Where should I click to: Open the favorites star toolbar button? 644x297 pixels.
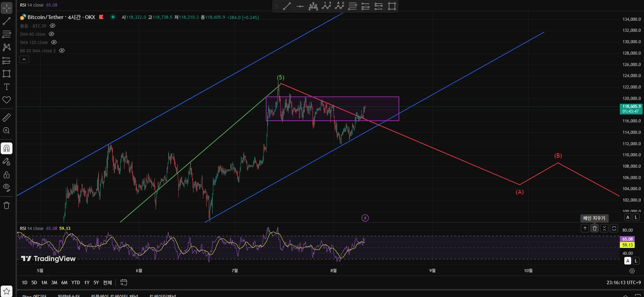(7, 291)
